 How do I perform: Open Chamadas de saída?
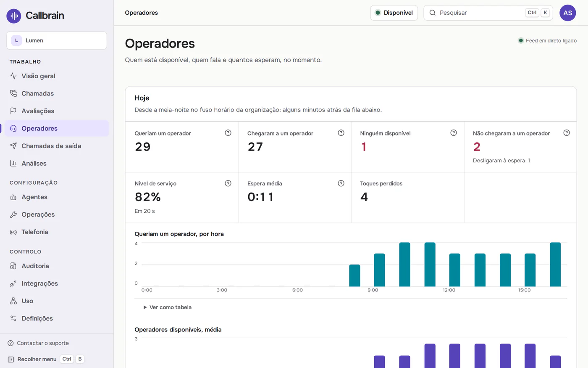(57, 146)
